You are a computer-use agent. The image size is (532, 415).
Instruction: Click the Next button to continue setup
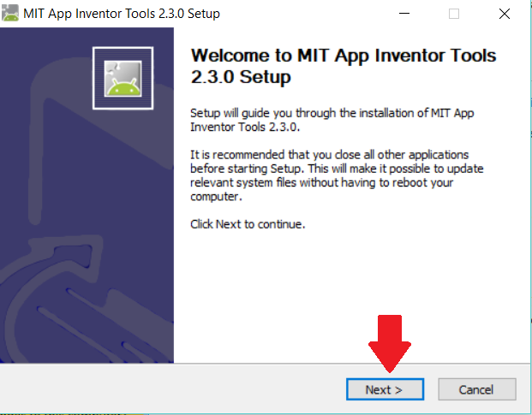385,389
